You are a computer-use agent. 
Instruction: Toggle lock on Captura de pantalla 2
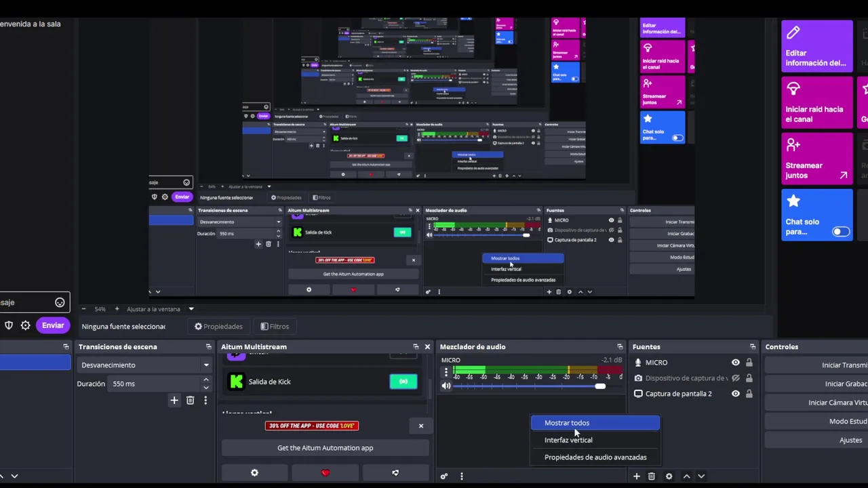pyautogui.click(x=749, y=394)
